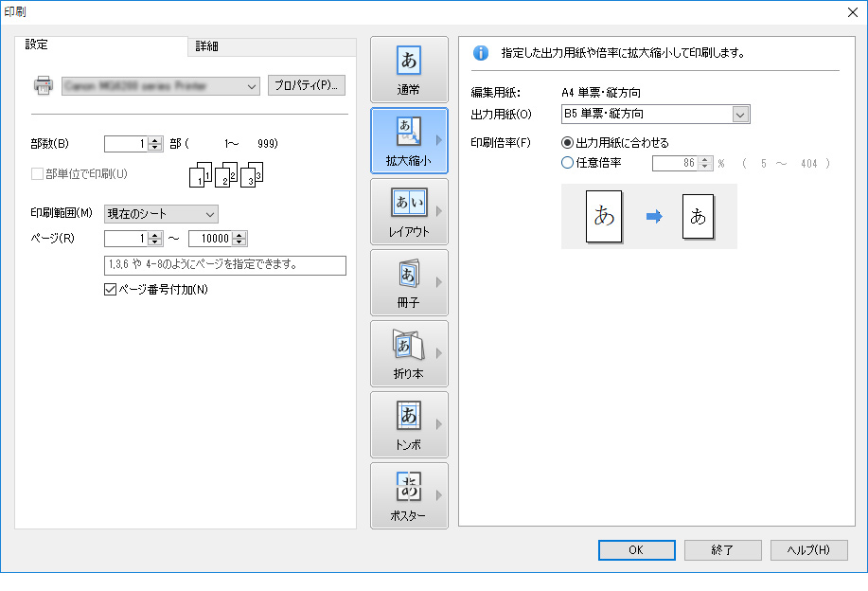Select the 任意倍率 custom scale option
The width and height of the screenshot is (868, 591).
click(x=568, y=163)
